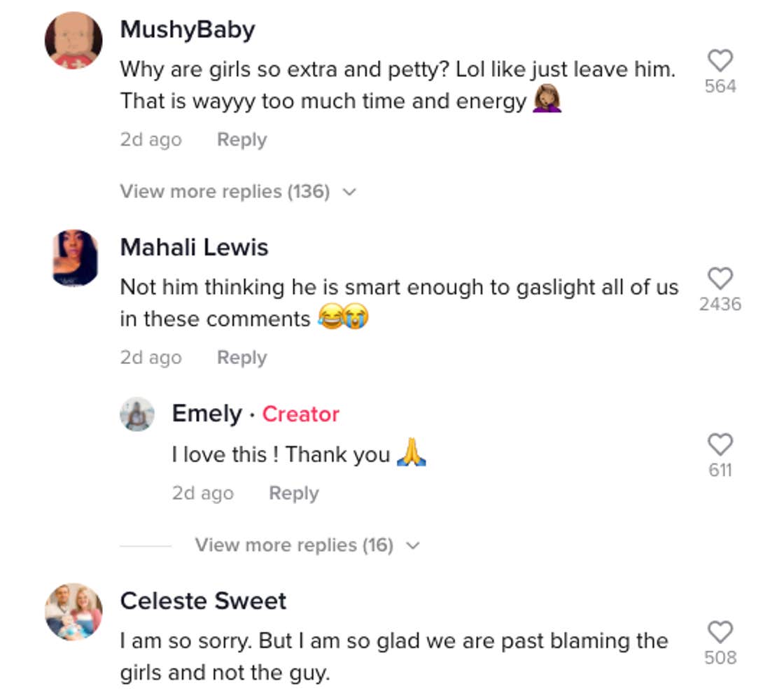Like MushyBaby's comment with the heart
The height and width of the screenshot is (700, 784).
pos(720,61)
